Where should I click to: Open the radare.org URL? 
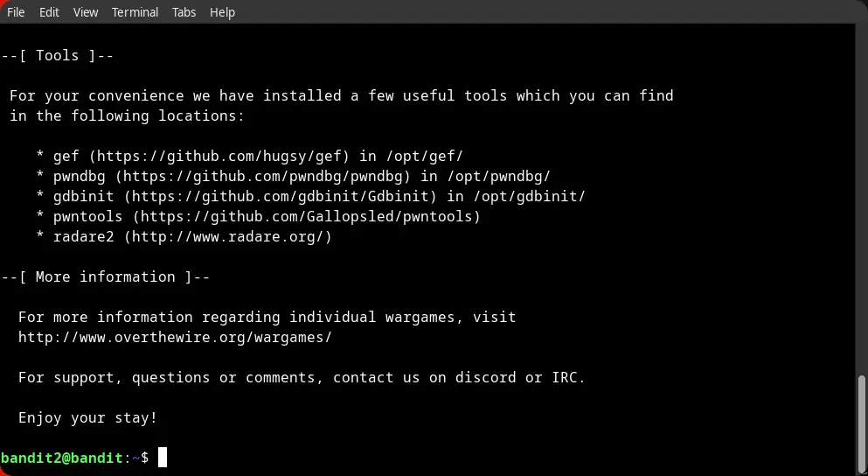[227, 236]
